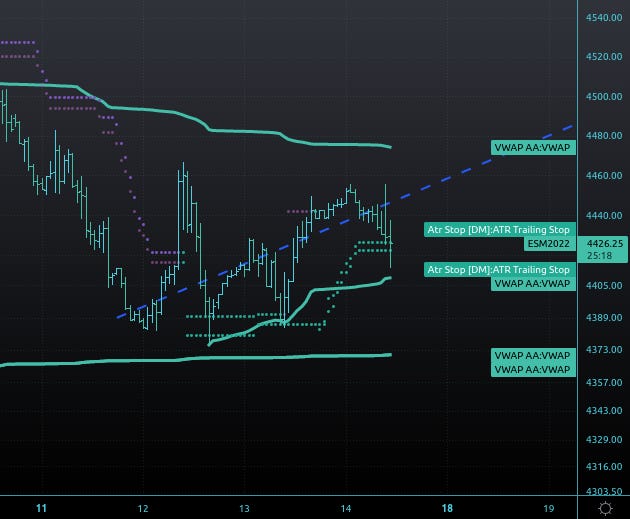Click the 4405.00 price scale value

604,285
